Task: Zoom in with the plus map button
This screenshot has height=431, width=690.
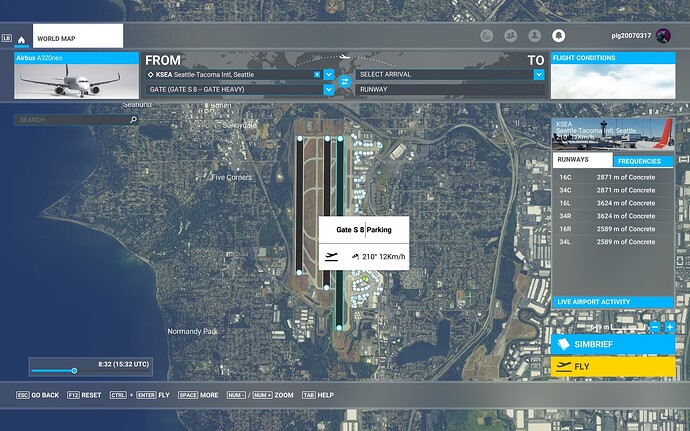Action: coord(669,327)
